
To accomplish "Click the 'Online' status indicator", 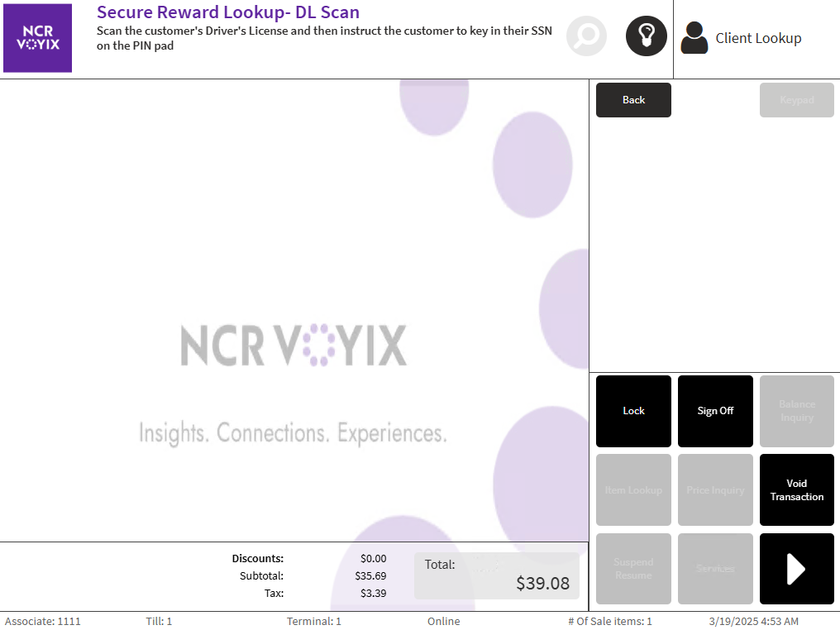I will [x=444, y=621].
